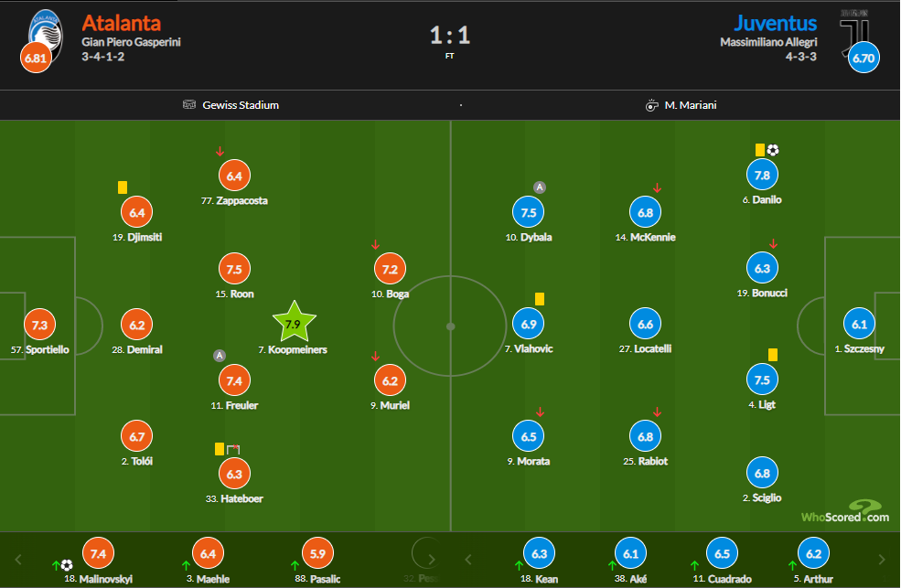Click the WhoScored.com logo
The height and width of the screenshot is (588, 901).
coord(844,512)
